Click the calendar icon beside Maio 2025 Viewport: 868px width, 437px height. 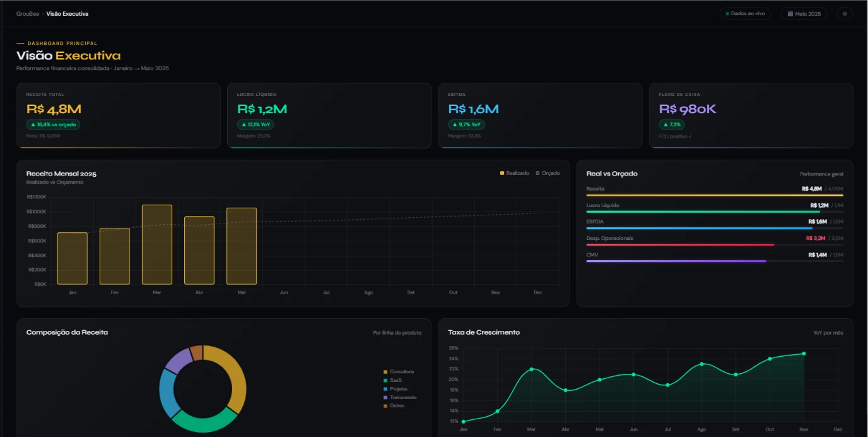coord(790,13)
